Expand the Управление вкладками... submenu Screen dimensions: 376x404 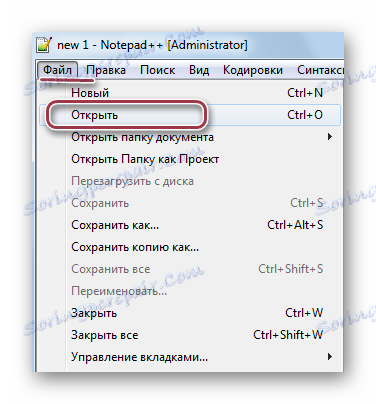tap(190, 357)
